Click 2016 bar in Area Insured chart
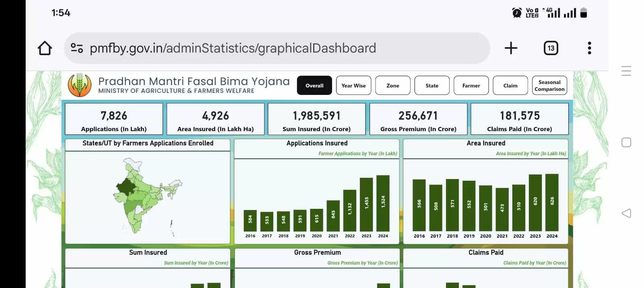This screenshot has width=644, height=288. click(x=419, y=205)
